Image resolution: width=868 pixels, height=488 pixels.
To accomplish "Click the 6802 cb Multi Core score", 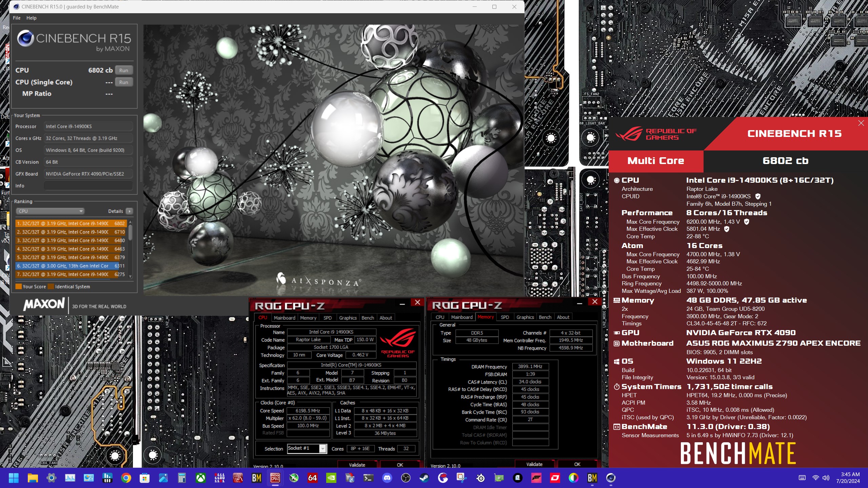I will point(785,161).
